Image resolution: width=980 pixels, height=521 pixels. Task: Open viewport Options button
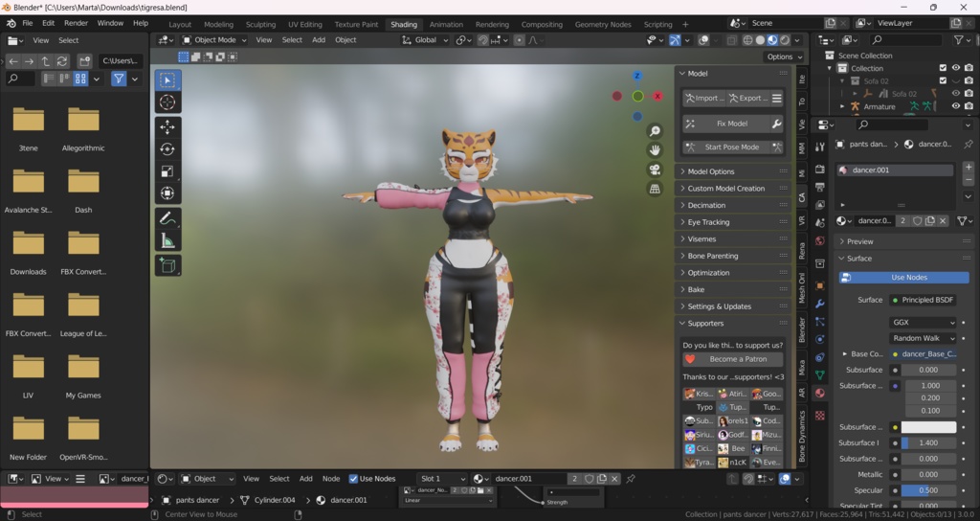(x=785, y=57)
